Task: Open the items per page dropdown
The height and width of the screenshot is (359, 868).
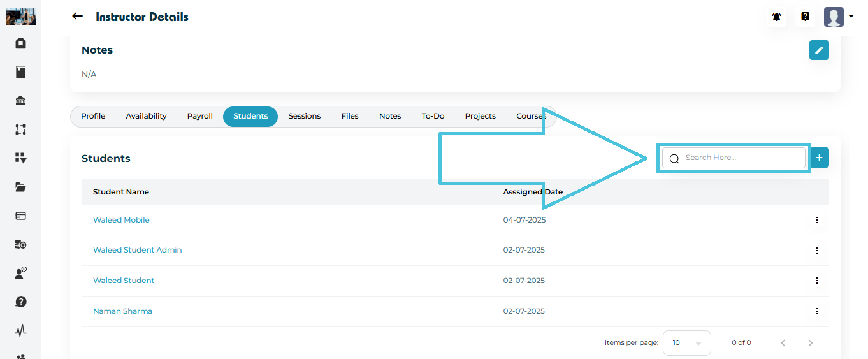Action: [x=686, y=343]
